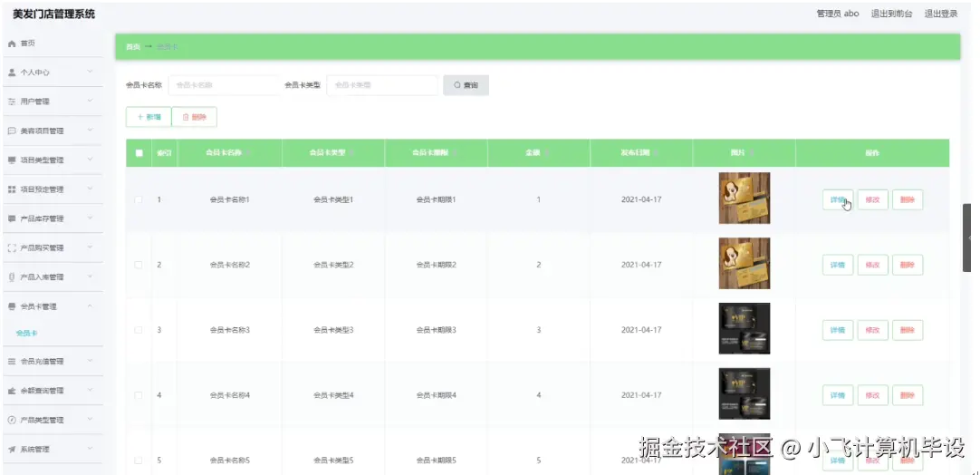Open 详情 for 会员卡名称4 row
Viewport: 980px width, 475px height.
pos(838,395)
